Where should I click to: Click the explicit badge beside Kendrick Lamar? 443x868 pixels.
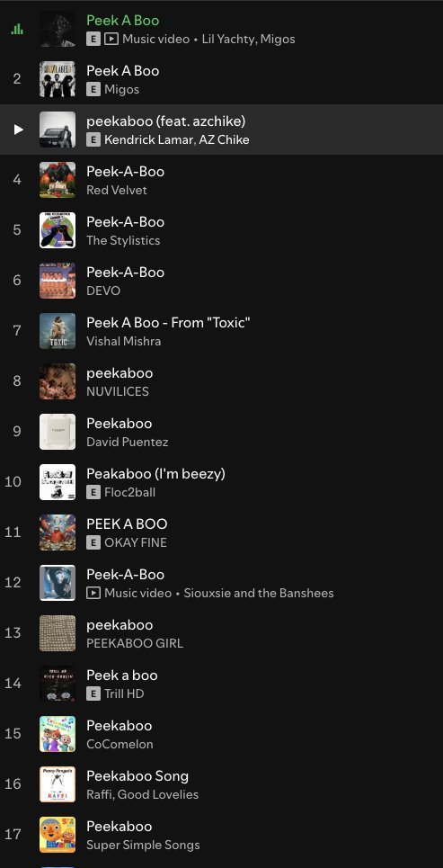93,139
